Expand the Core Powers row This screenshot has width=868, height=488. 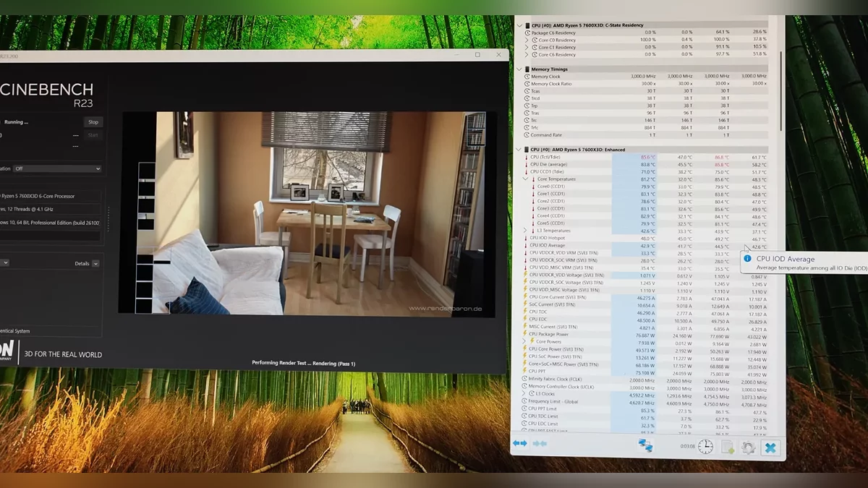526,341
